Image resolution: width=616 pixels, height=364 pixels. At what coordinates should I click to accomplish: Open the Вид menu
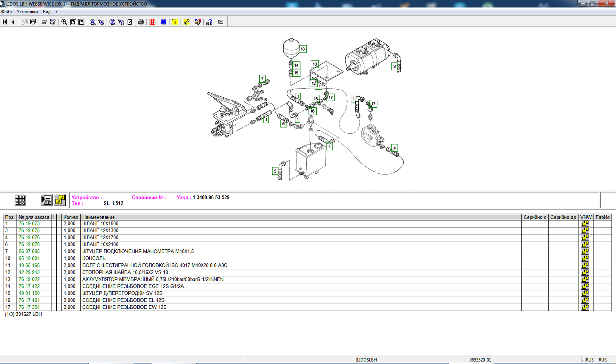[x=47, y=12]
